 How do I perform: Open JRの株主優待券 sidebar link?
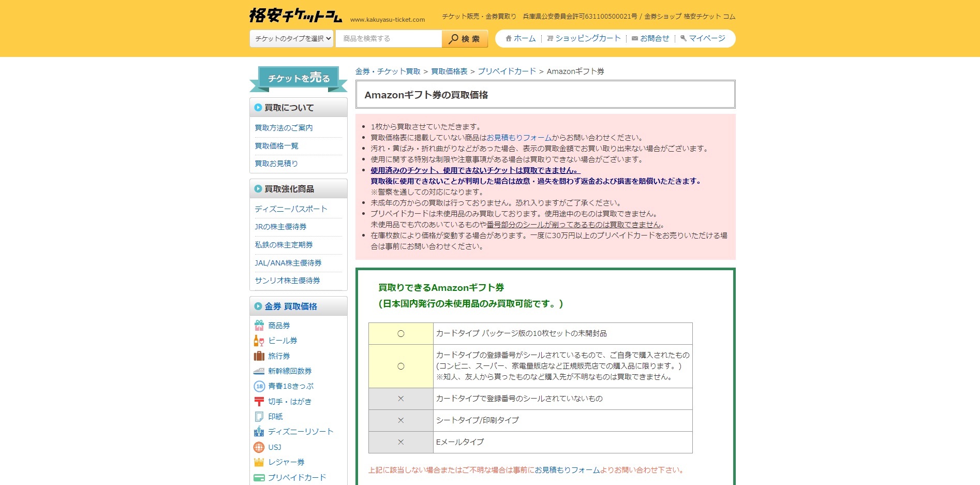(280, 227)
